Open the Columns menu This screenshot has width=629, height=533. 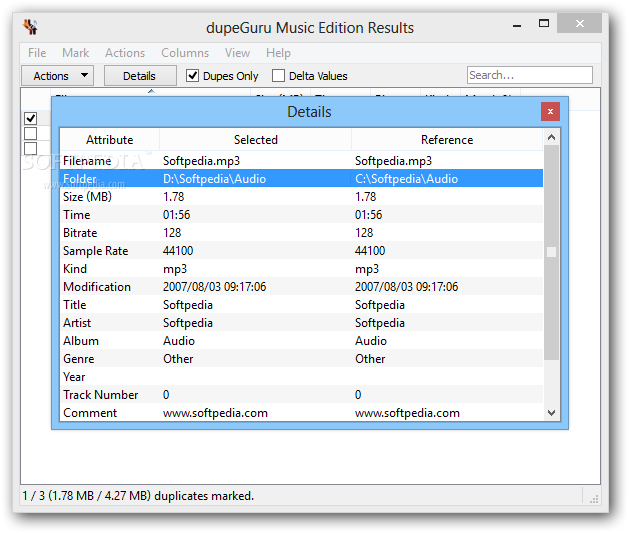185,53
